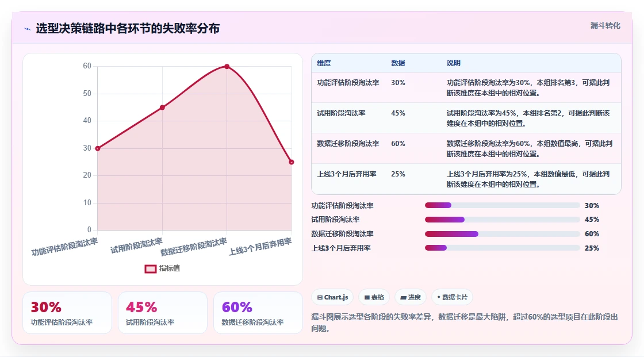Click the 维度 table column header
This screenshot has height=357, width=644.
click(324, 63)
